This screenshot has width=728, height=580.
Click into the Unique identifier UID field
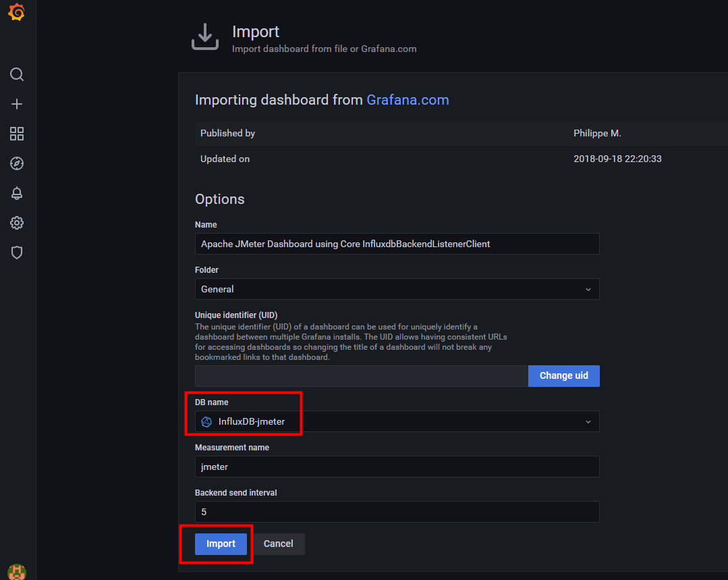tap(361, 376)
